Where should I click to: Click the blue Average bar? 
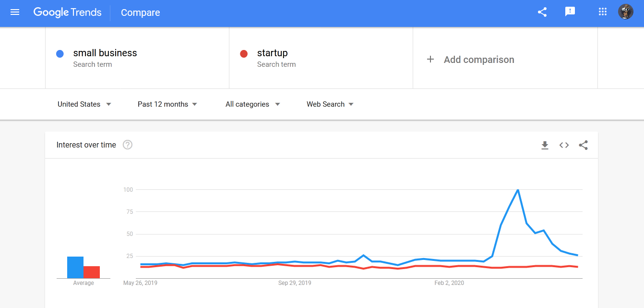(x=75, y=268)
